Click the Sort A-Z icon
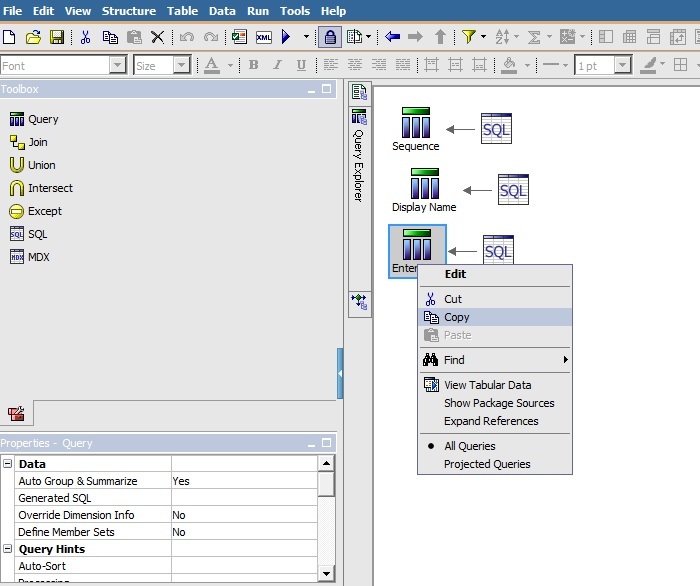The height and width of the screenshot is (586, 700). (502, 37)
